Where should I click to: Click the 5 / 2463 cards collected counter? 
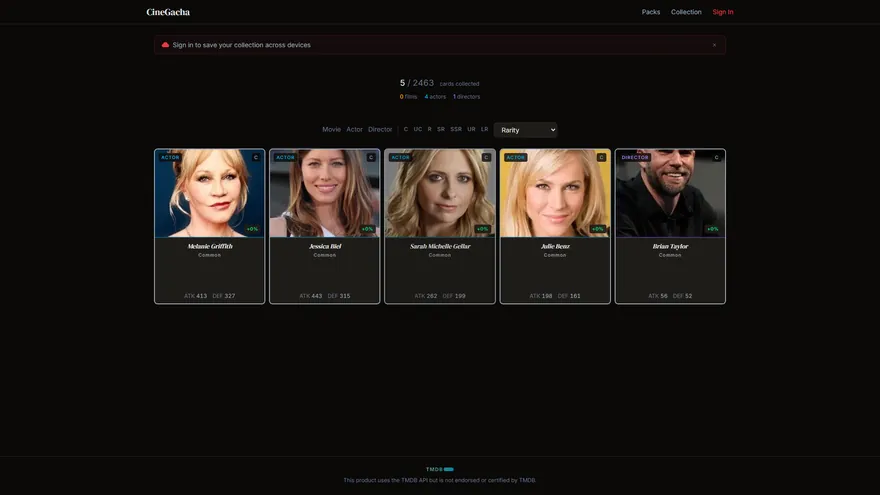click(439, 83)
